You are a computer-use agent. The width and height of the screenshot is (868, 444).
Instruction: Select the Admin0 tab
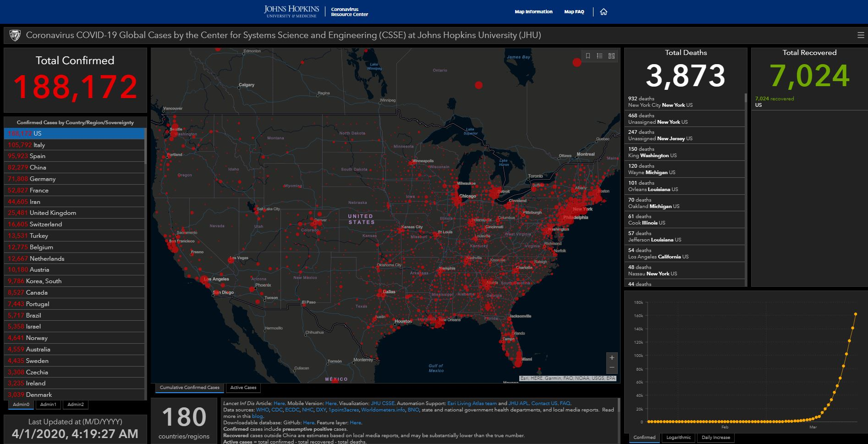click(21, 405)
